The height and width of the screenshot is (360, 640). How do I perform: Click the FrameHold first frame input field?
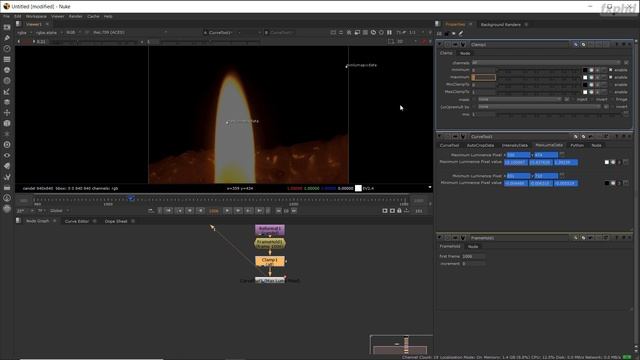click(473, 256)
